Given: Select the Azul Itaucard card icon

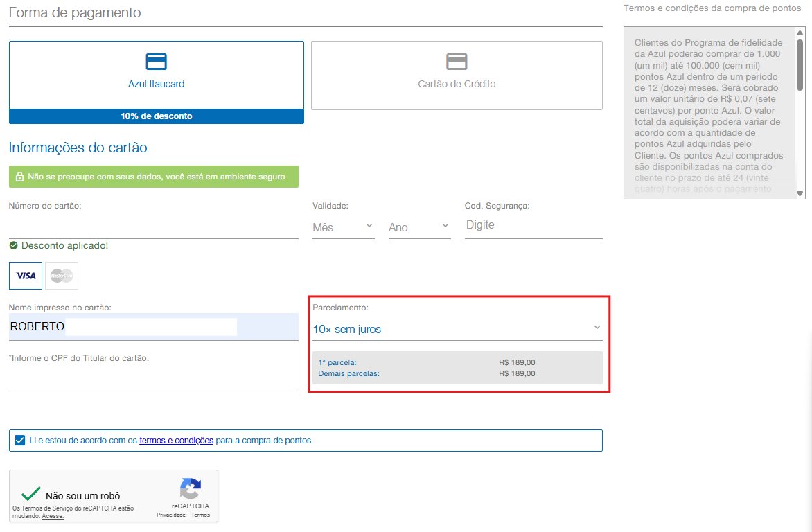Looking at the screenshot, I should (156, 62).
